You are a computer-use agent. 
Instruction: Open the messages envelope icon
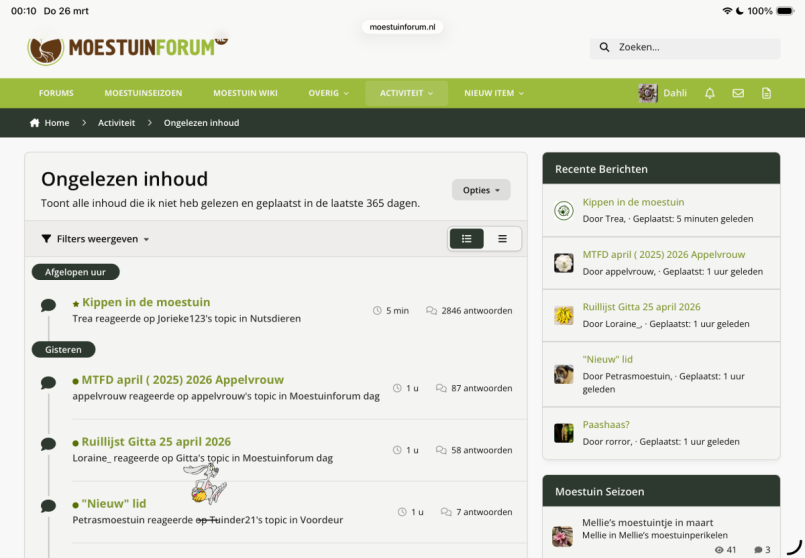tap(738, 93)
